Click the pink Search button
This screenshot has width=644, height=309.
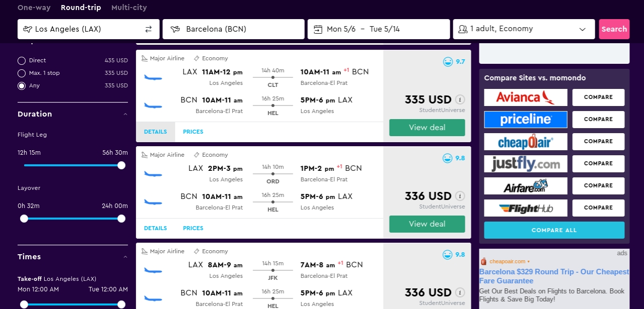614,29
